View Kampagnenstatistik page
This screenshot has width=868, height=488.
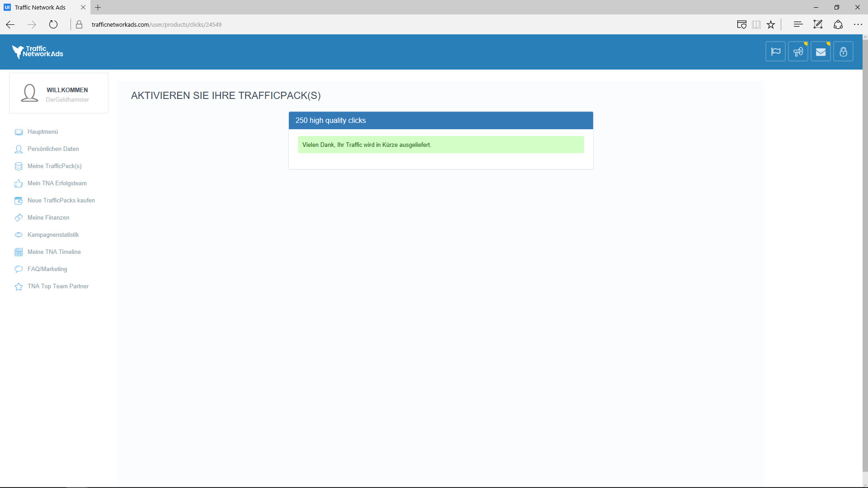(x=53, y=235)
